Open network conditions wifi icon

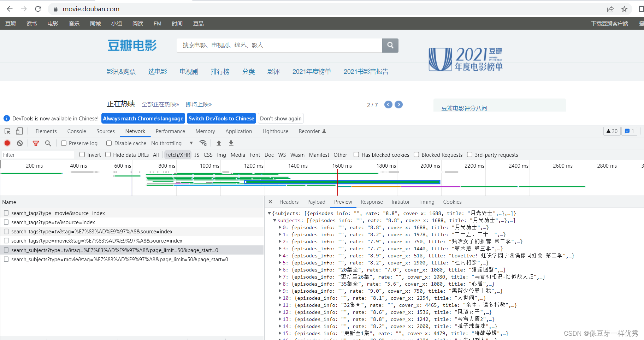(x=203, y=143)
